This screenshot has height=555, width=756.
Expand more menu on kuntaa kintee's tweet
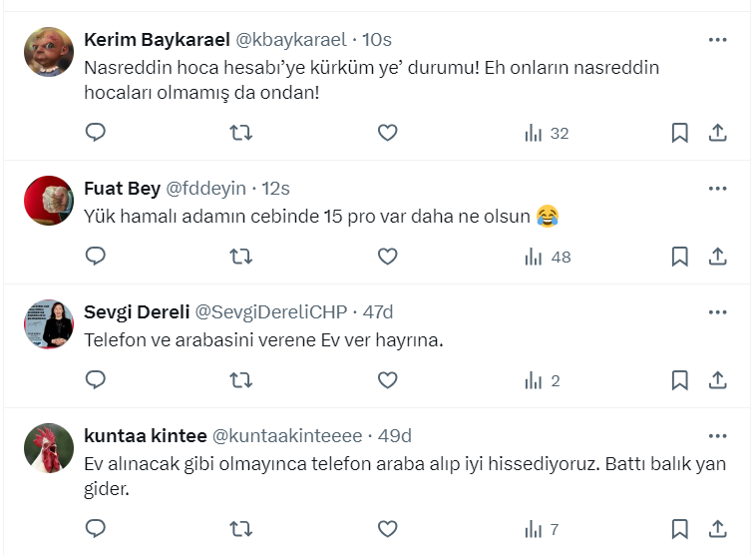pyautogui.click(x=717, y=436)
